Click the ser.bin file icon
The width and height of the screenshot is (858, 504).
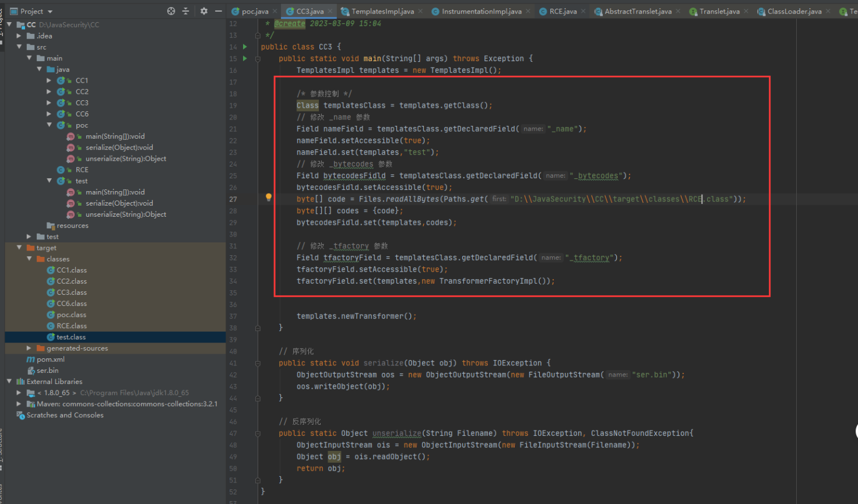[x=31, y=371]
